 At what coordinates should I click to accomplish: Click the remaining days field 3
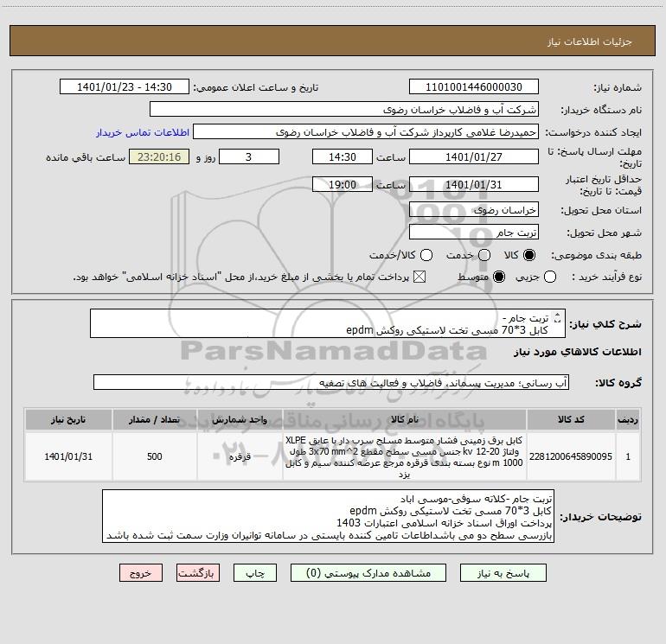249,156
